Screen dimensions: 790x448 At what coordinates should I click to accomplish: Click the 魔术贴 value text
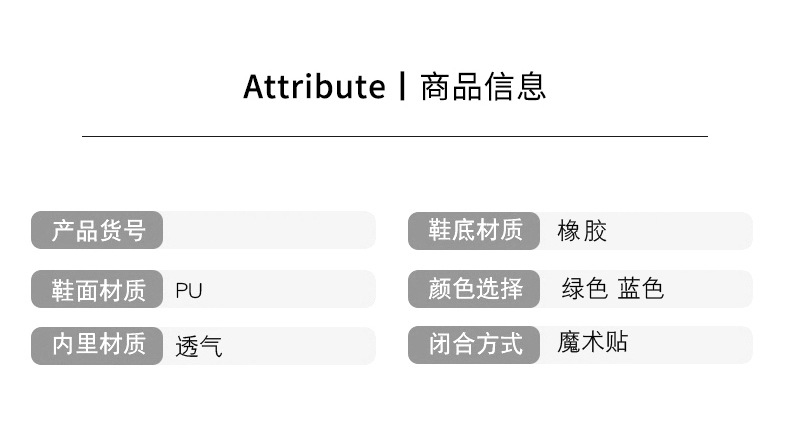pyautogui.click(x=592, y=343)
